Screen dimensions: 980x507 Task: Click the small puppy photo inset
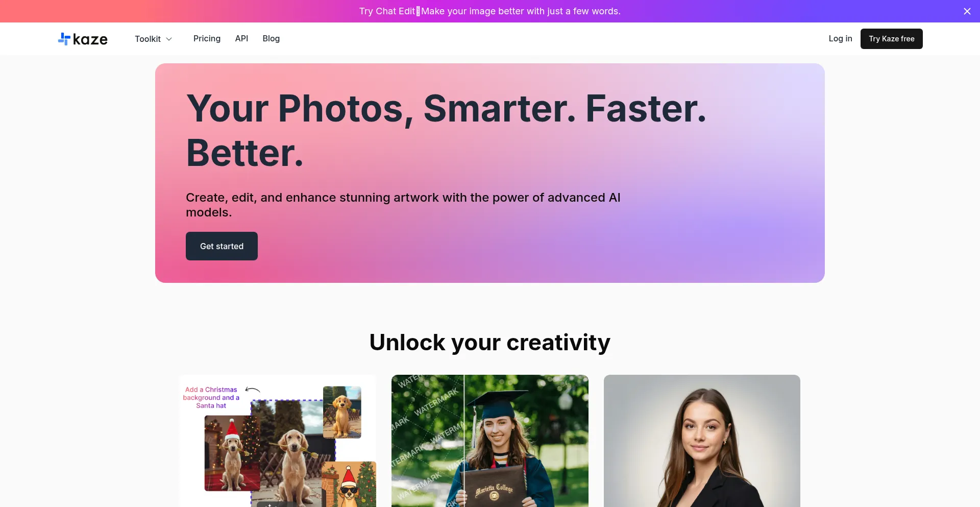342,412
